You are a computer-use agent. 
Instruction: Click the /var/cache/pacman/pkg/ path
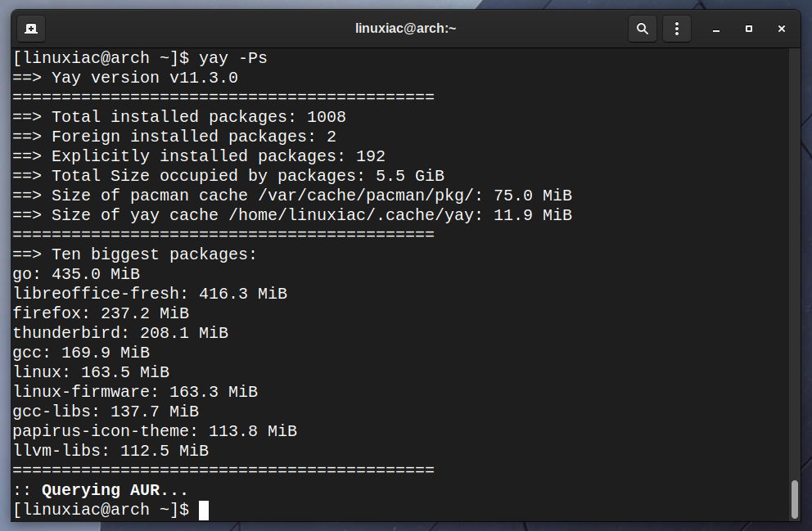pyautogui.click(x=371, y=196)
